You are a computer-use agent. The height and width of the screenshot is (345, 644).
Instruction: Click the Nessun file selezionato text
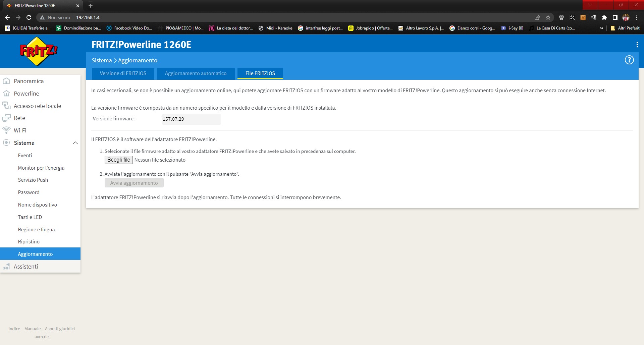coord(160,160)
